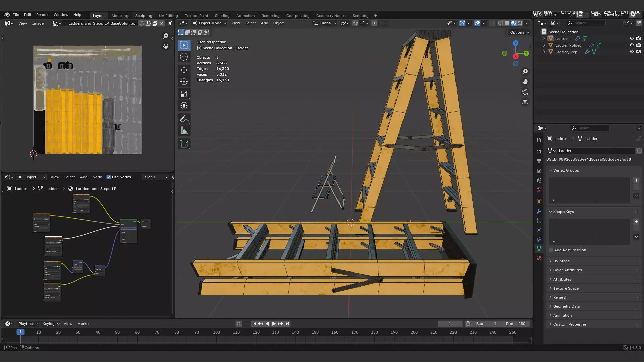
Task: Click the End frame field
Action: point(516,324)
